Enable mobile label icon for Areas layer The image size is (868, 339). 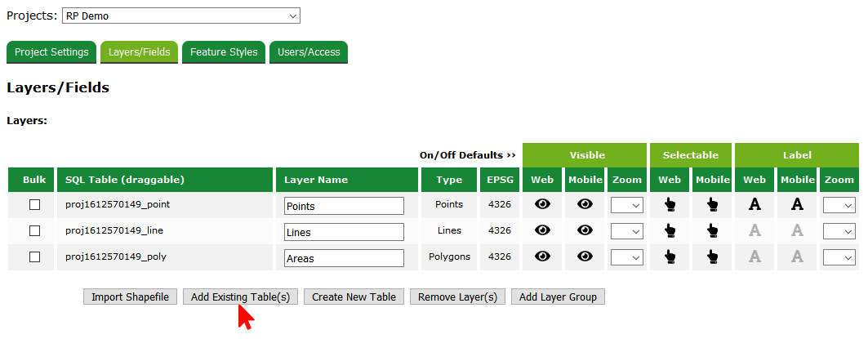798,256
